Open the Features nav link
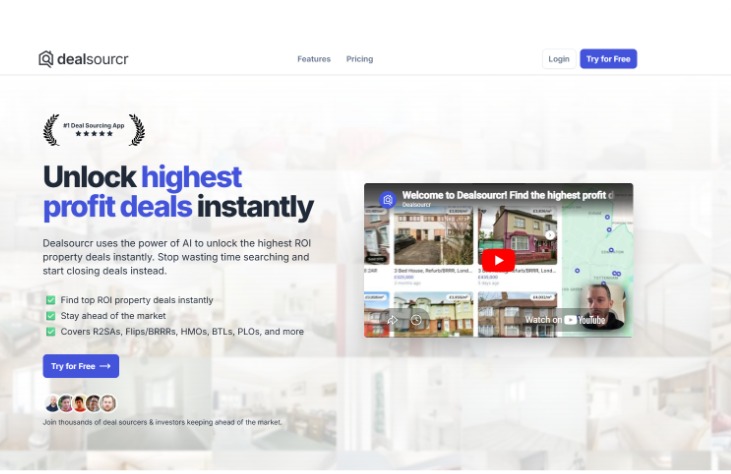Screen dimensions: 731x474 click(314, 59)
